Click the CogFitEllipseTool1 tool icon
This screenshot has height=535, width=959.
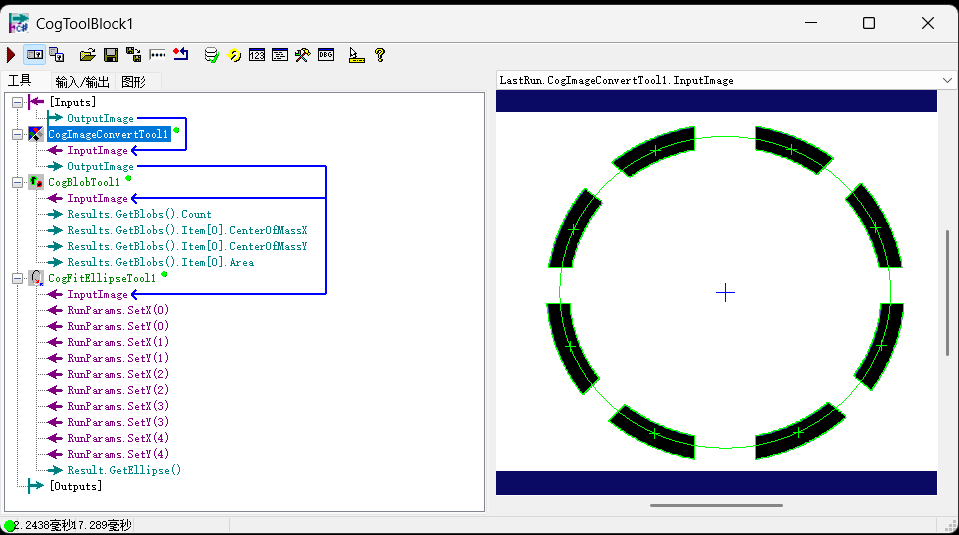(x=36, y=278)
